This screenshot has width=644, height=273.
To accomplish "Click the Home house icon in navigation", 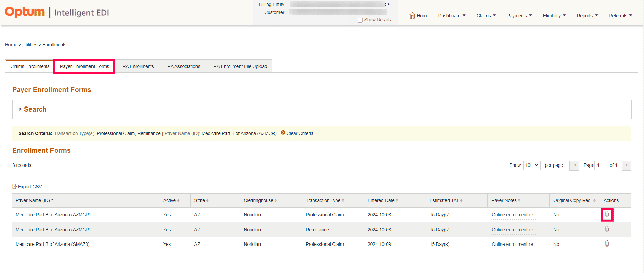I will 412,16.
